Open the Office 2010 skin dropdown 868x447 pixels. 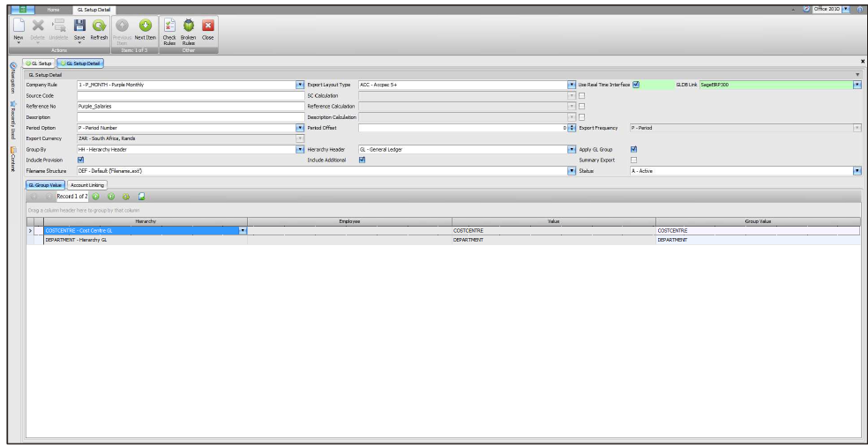coord(845,10)
